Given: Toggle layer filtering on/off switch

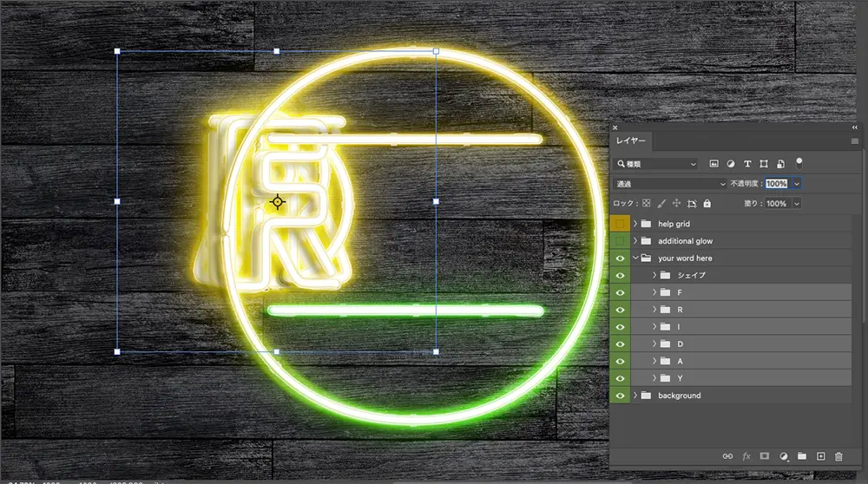Looking at the screenshot, I should point(799,163).
